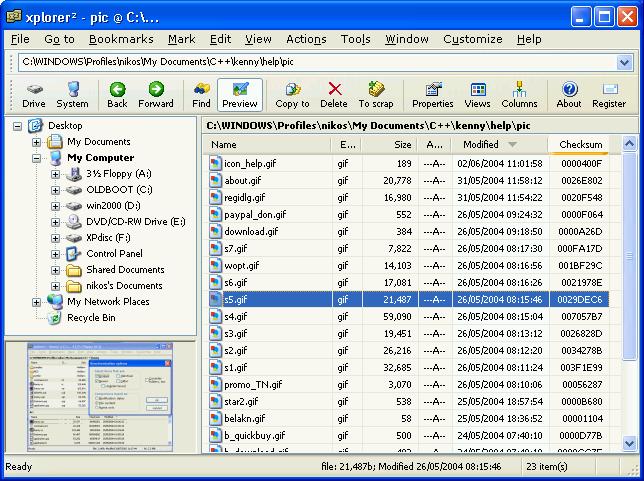Open the address bar path dropdown
644x481 pixels.
625,62
